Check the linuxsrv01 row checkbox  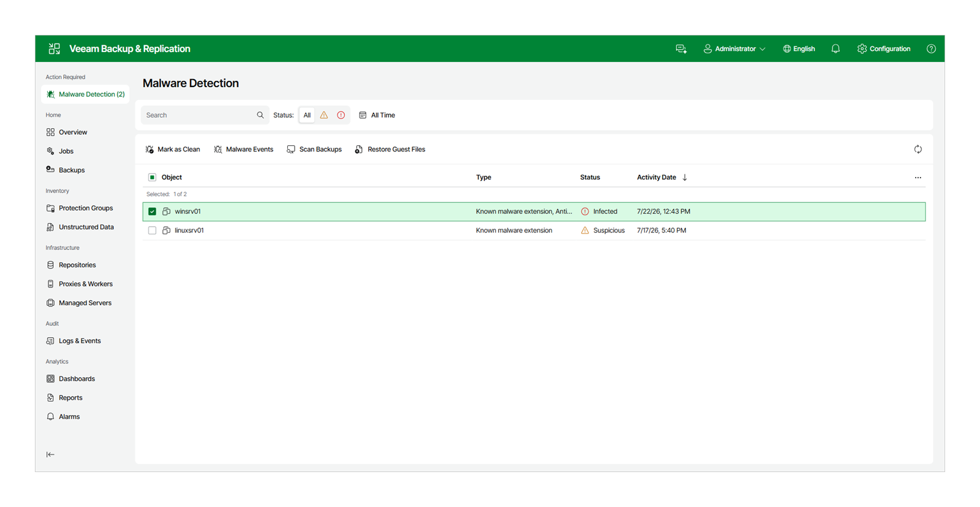click(152, 231)
